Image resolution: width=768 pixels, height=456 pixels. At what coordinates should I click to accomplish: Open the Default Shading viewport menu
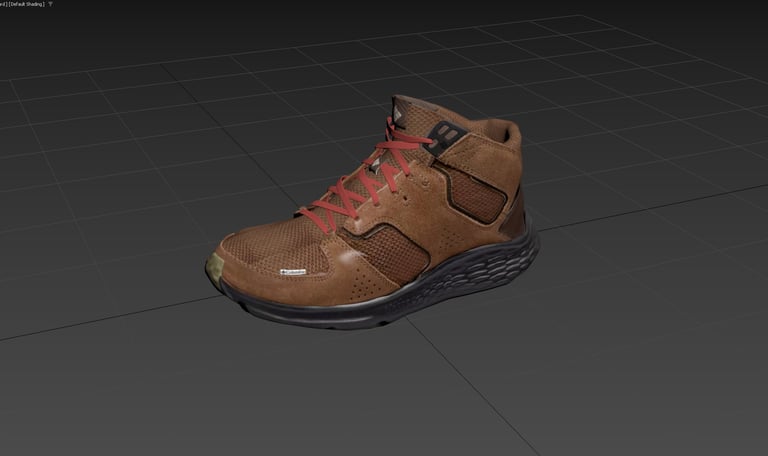[x=27, y=4]
